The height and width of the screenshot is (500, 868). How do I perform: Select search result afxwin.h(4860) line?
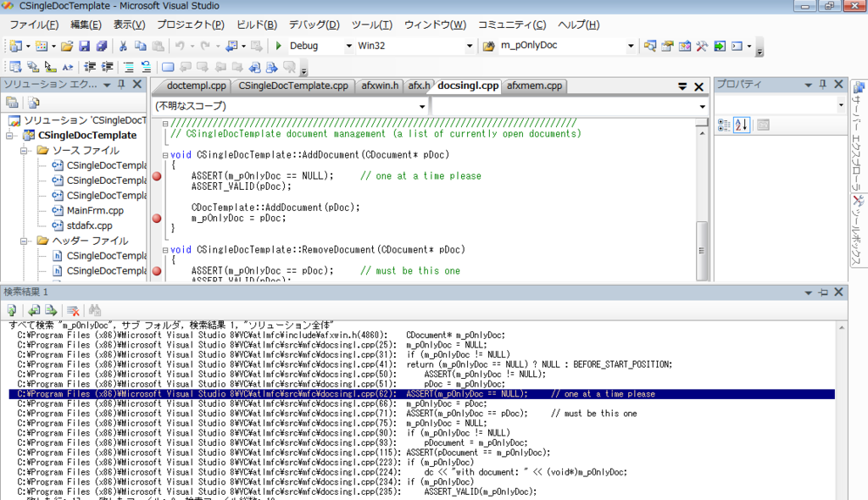(x=422, y=335)
